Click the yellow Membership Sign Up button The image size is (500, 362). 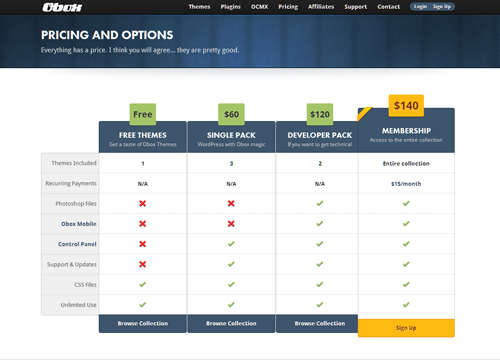[406, 328]
